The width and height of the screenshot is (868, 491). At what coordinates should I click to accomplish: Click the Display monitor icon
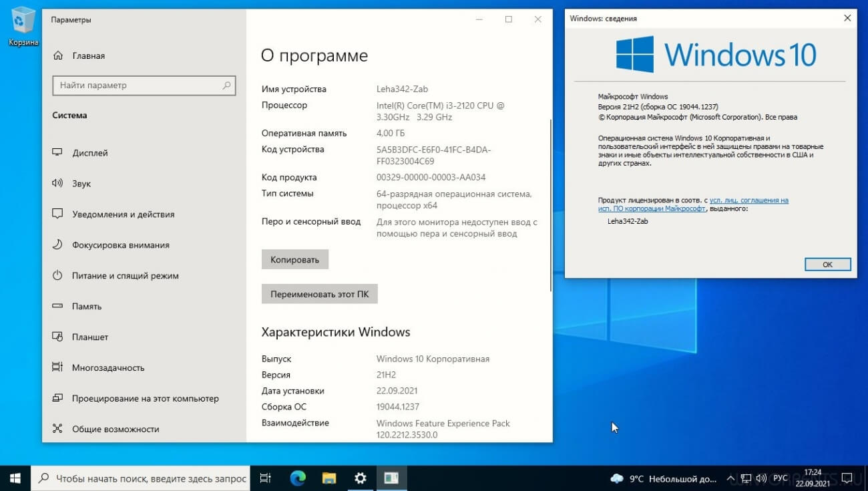57,153
